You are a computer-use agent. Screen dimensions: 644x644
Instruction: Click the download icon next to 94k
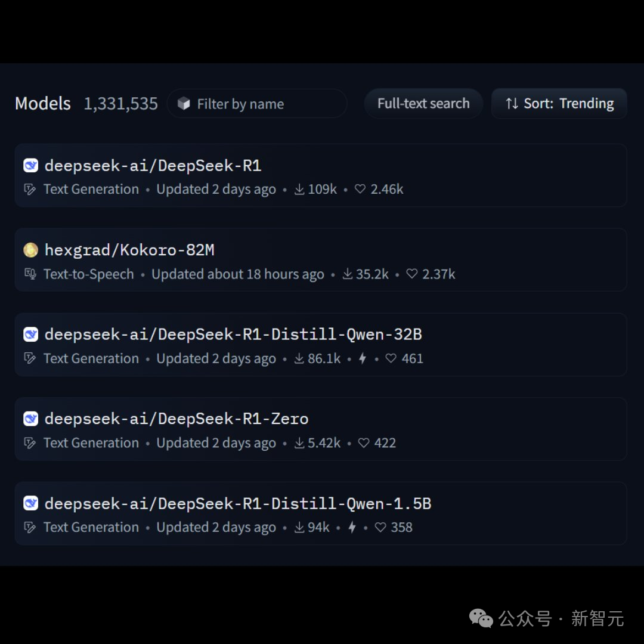[299, 527]
